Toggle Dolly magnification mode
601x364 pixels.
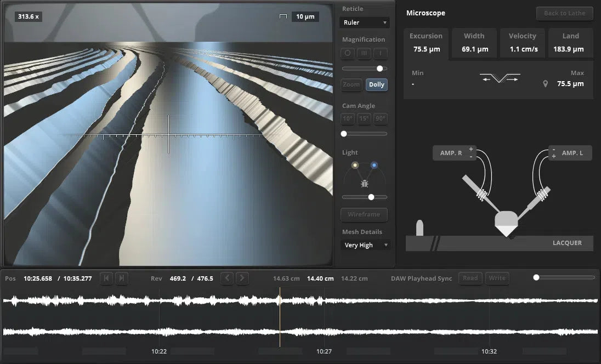pos(377,84)
